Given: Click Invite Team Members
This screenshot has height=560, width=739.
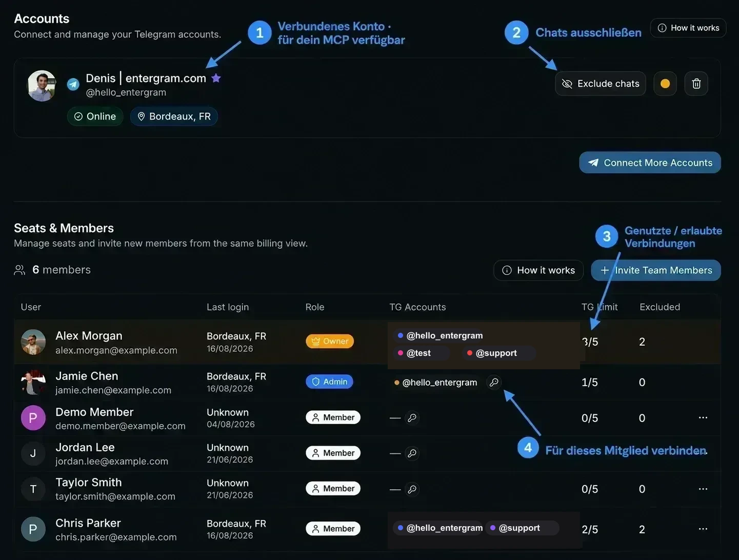Looking at the screenshot, I should [x=656, y=270].
